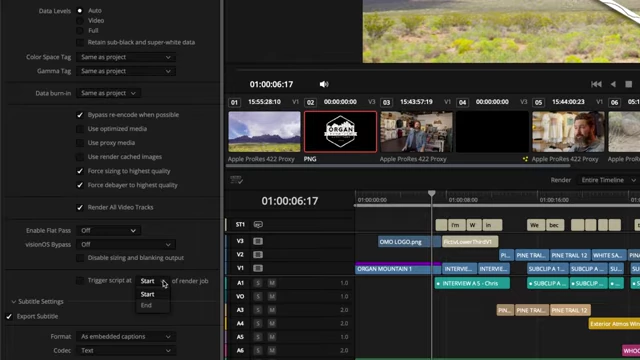Open Enable Flat Pass dropdown
Image resolution: width=640 pixels, height=360 pixels.
(108, 231)
